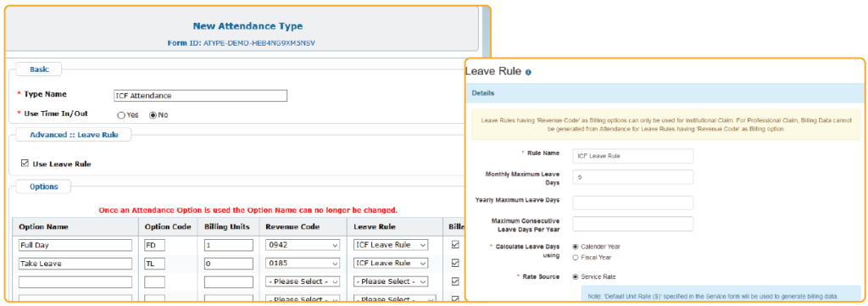This screenshot has width=868, height=306.
Task: Click the FD option code field
Action: pyautogui.click(x=154, y=245)
